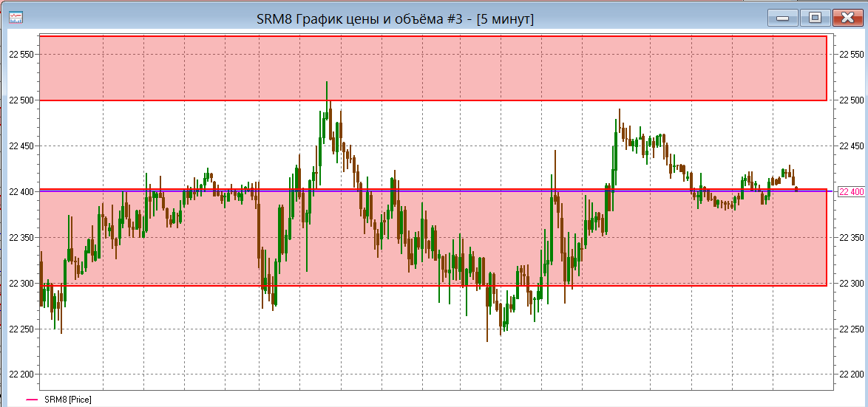Maximize the SRM8 chart window
Viewport: 868px width, 407px height.
[x=814, y=18]
